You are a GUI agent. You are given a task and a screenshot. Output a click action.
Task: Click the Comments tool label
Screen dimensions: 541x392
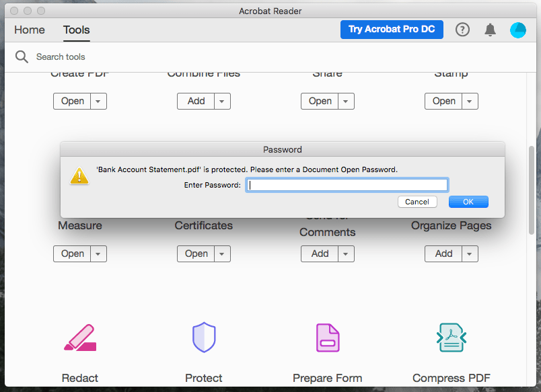[x=328, y=233]
